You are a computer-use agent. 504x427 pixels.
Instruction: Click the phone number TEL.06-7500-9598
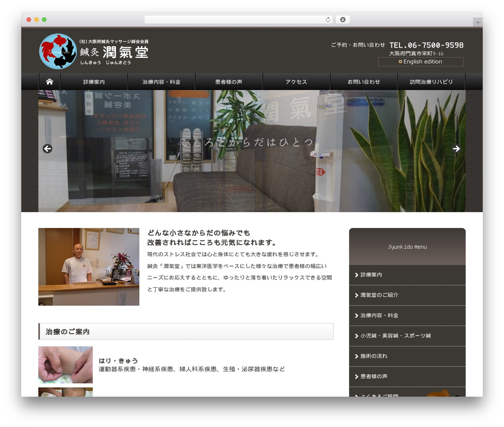pos(426,45)
